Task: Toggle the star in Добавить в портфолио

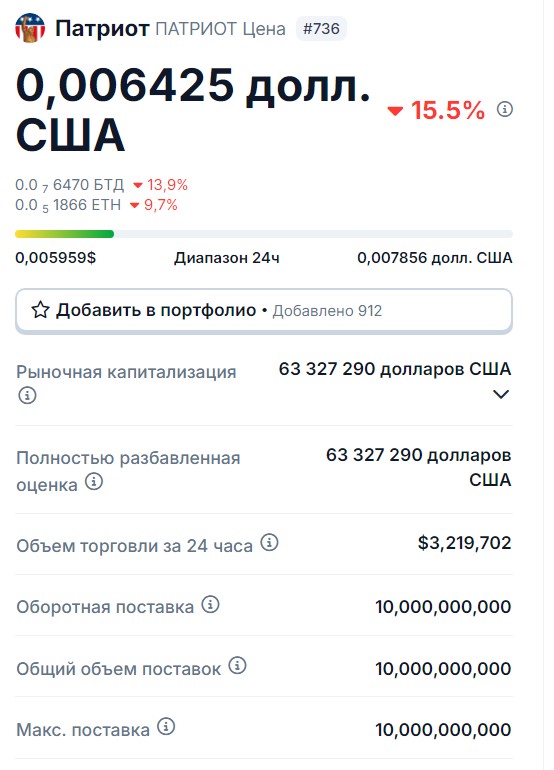Action: point(40,310)
